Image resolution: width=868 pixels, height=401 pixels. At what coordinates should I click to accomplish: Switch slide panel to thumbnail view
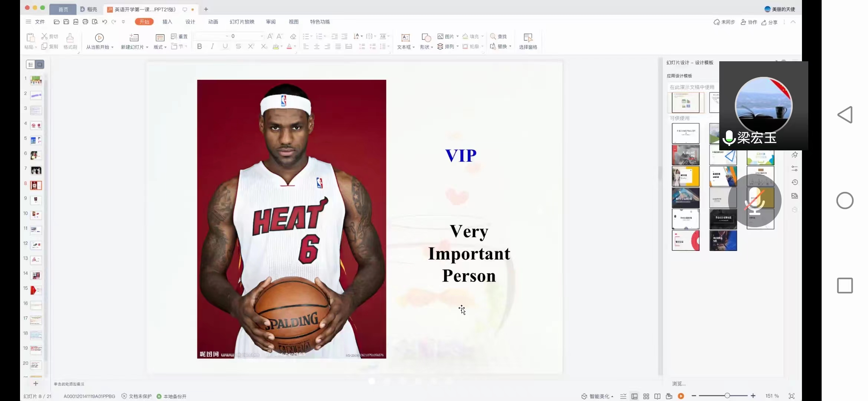point(40,65)
